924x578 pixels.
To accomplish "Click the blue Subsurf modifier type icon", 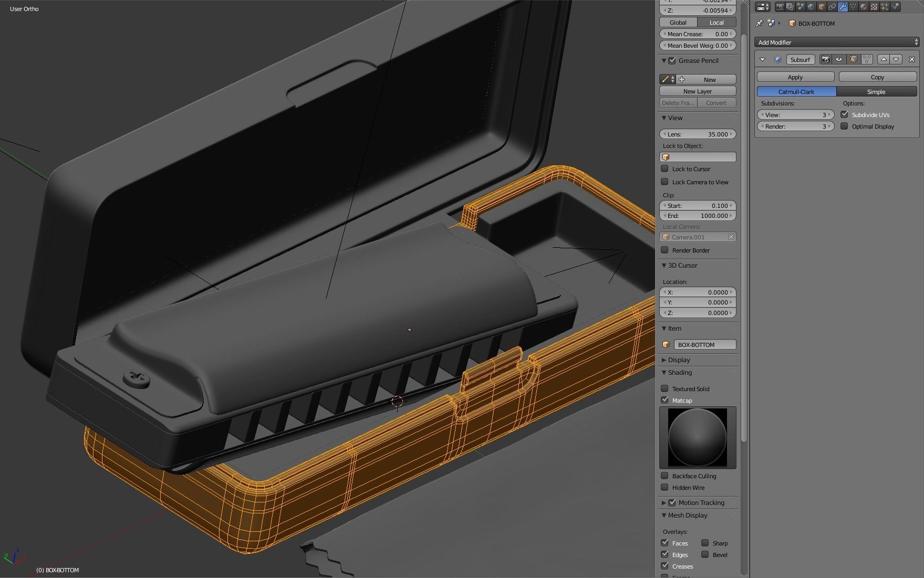I will [778, 59].
